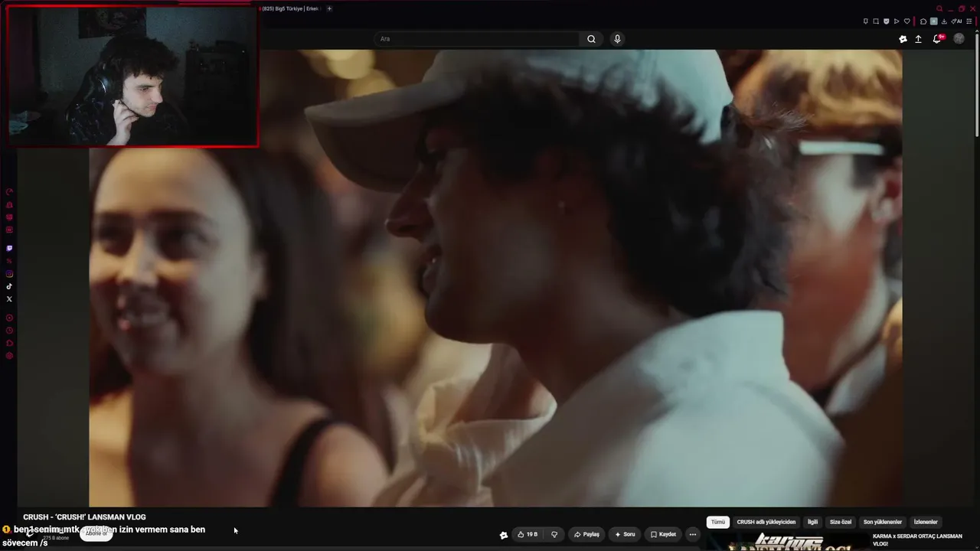Viewport: 980px width, 551px height.
Task: Open the browser player (play triangle) icon
Action: coord(897,21)
